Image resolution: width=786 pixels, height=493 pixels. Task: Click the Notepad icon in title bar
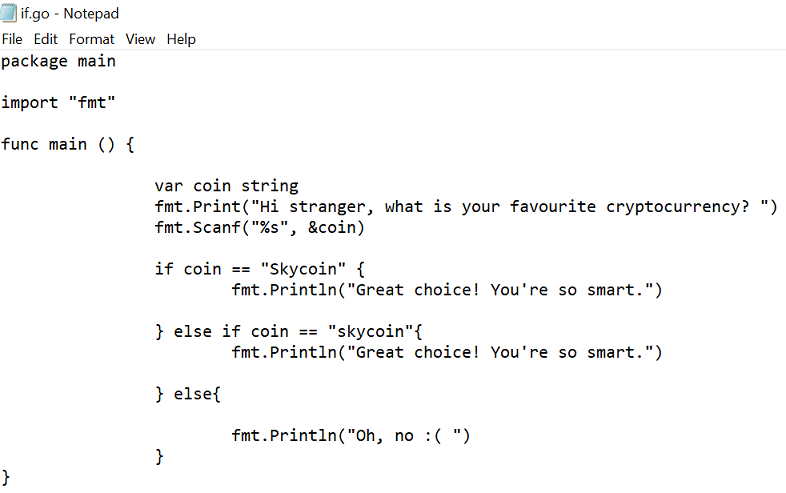pos(9,13)
